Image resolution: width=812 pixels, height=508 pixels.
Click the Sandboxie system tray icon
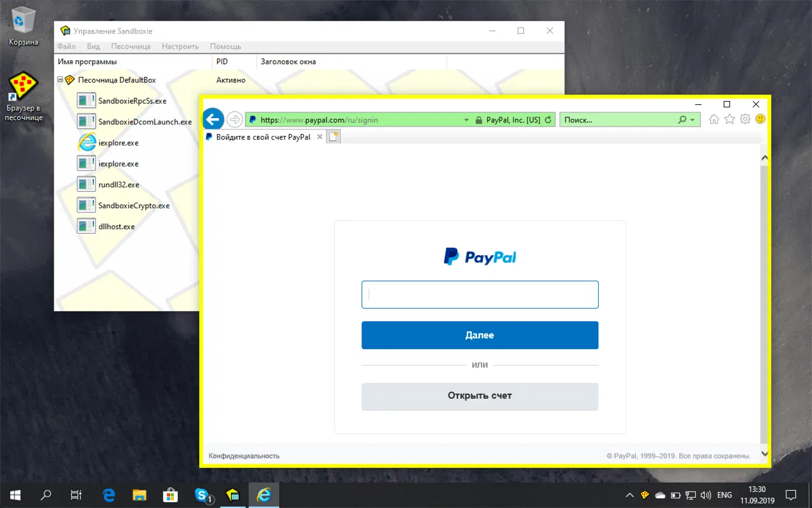(x=645, y=495)
